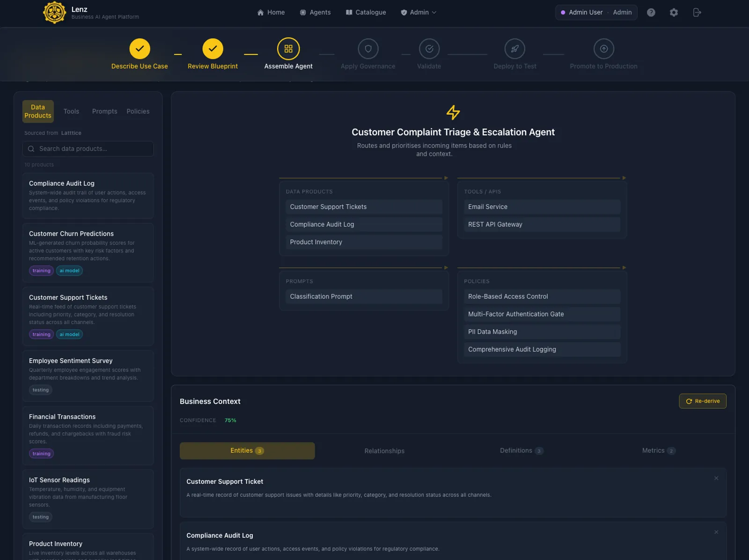
Task: Click the Email Service tool item
Action: pos(542,207)
